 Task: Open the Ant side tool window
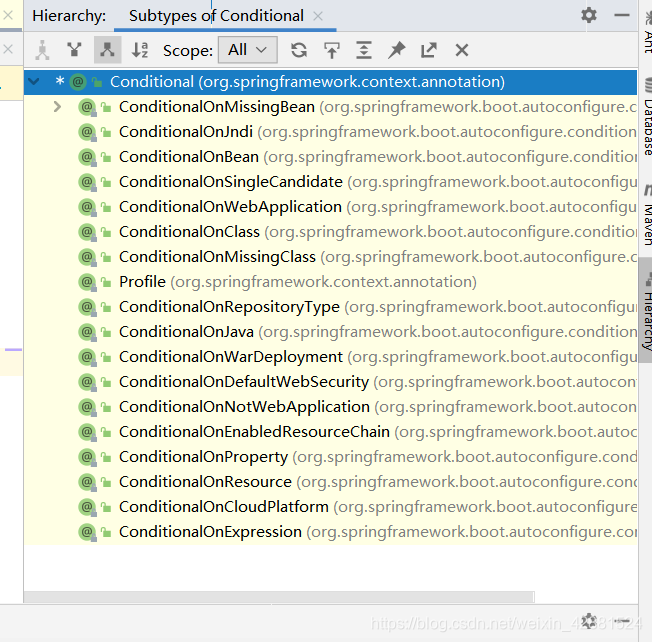pos(647,31)
